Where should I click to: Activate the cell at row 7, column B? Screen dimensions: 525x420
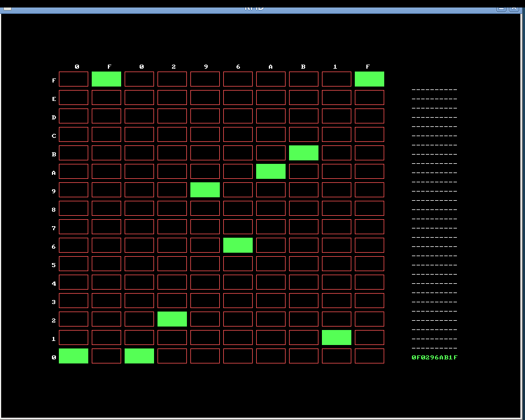point(303,227)
